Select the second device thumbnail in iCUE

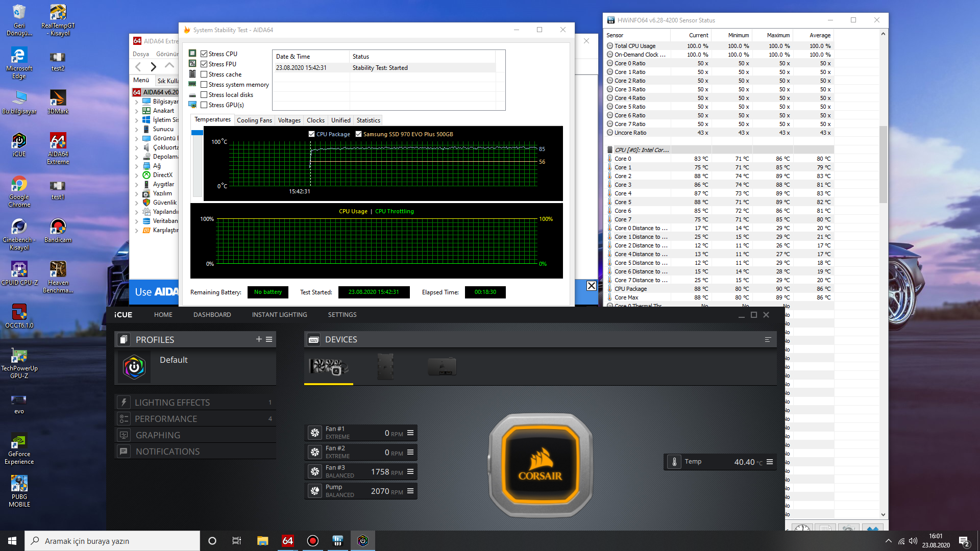[385, 366]
